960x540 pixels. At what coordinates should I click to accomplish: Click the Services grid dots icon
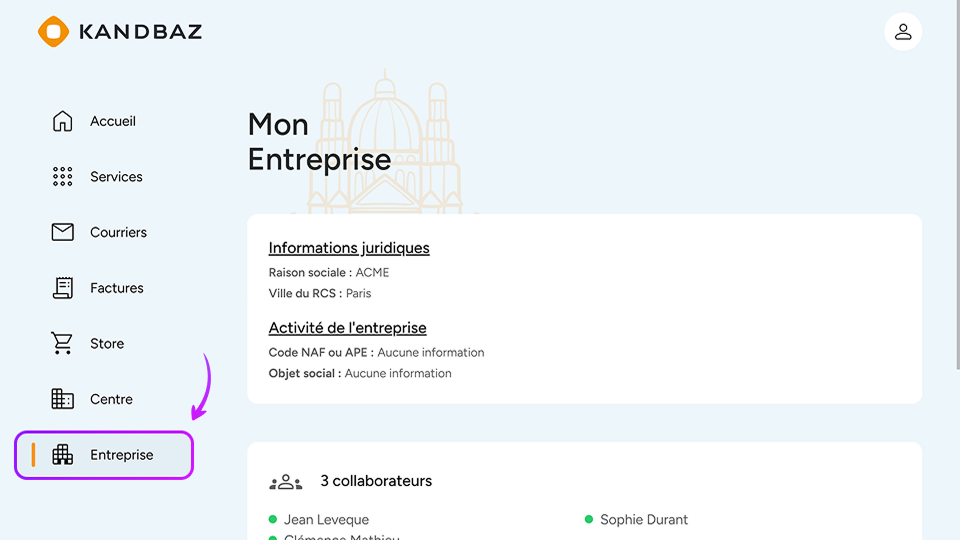coord(62,177)
